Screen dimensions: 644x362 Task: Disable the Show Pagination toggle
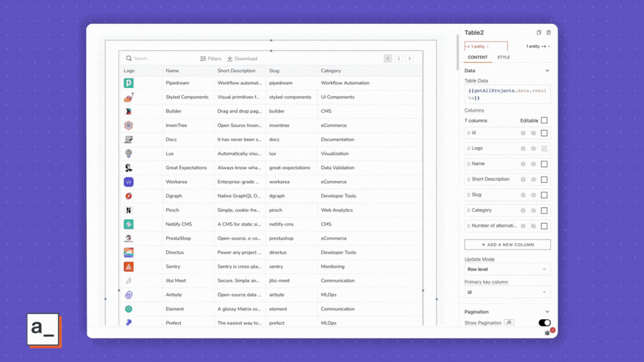[x=545, y=321]
